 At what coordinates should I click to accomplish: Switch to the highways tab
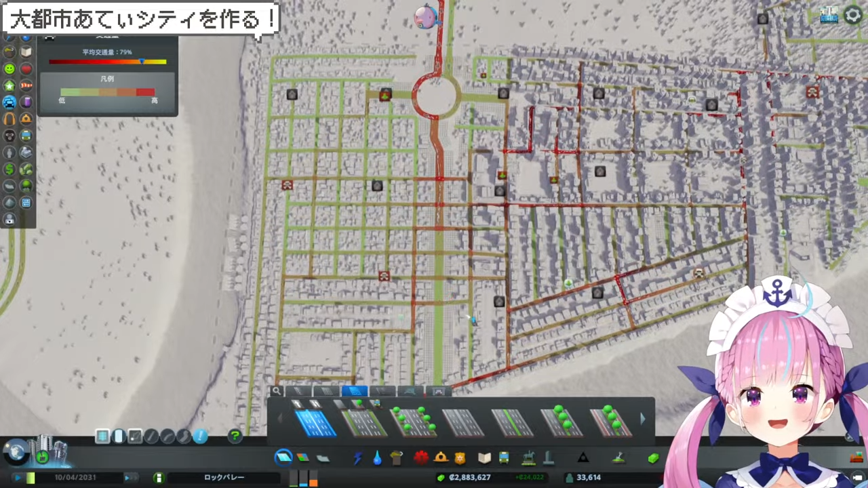tap(382, 391)
